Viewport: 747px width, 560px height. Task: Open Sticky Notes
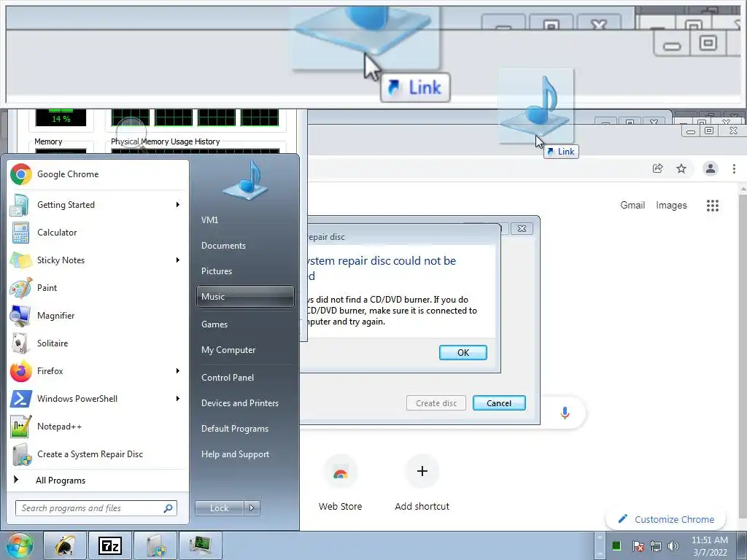pos(98,260)
